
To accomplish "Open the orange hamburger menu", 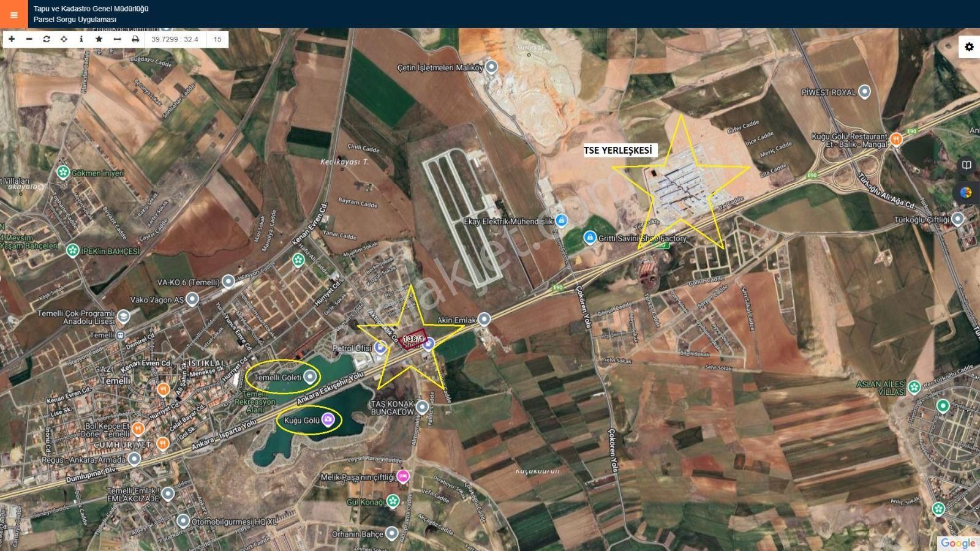I will [x=13, y=14].
